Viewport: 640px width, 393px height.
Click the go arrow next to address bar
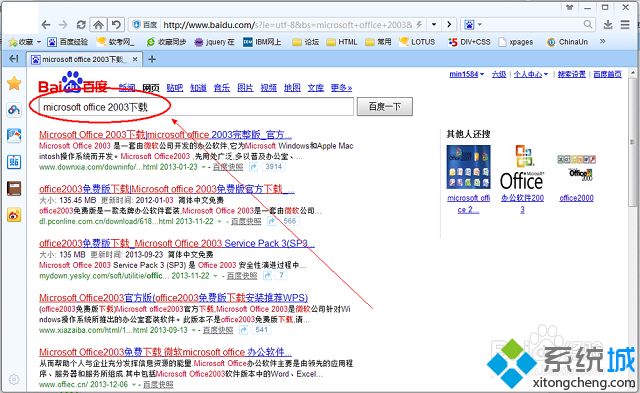[x=449, y=25]
